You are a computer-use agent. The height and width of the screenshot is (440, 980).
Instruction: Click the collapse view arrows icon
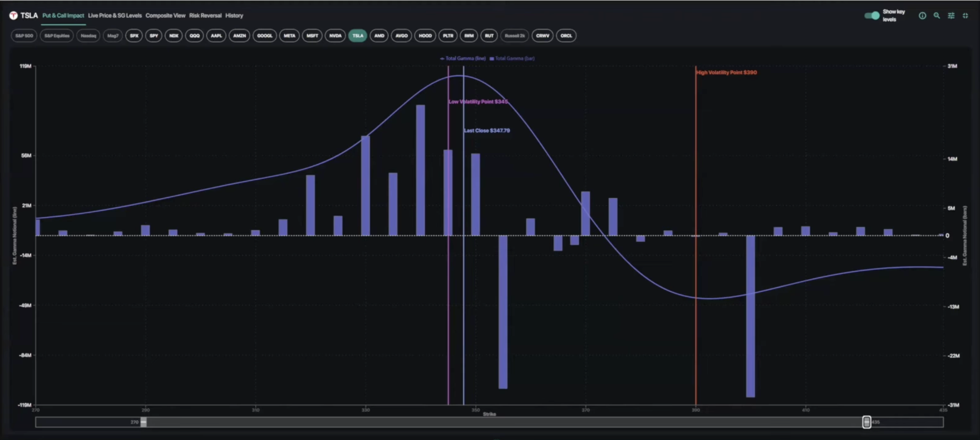coord(966,16)
